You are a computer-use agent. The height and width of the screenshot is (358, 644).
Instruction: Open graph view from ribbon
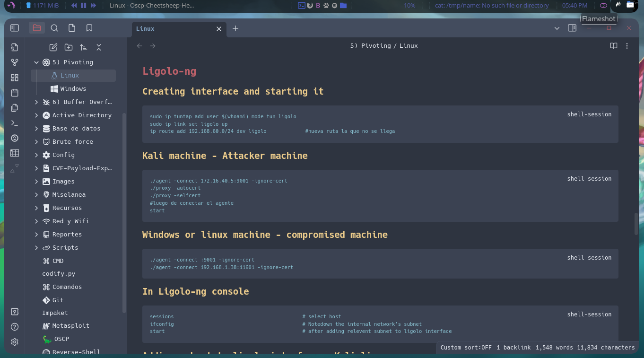coord(15,62)
